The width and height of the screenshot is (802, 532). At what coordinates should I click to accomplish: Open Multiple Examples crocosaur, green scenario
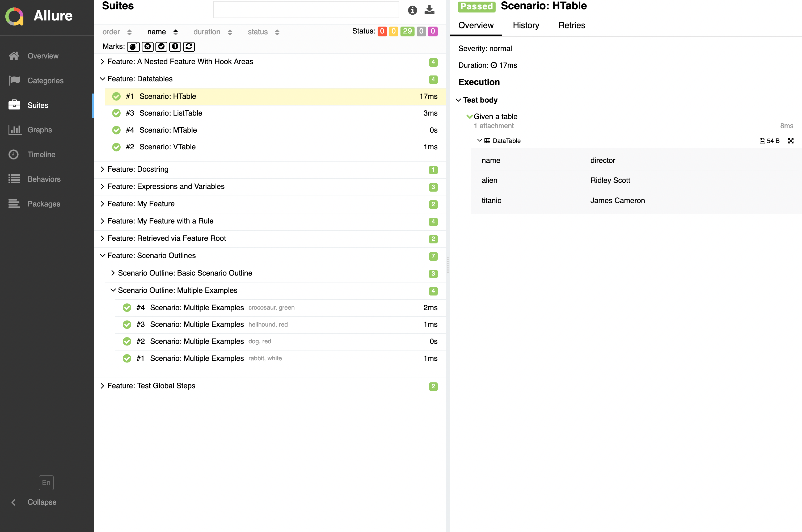[281, 308]
